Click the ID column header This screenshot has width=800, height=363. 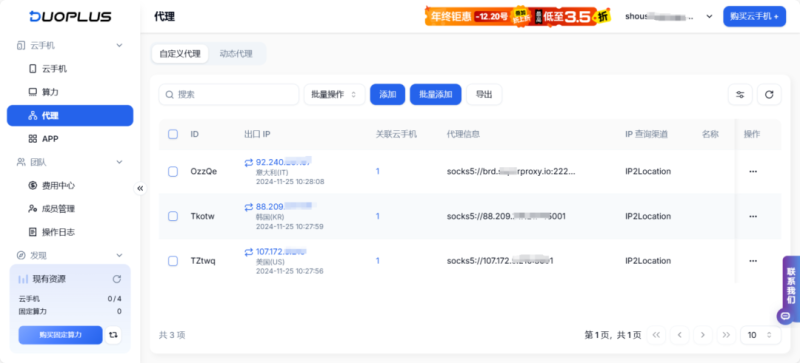click(x=194, y=134)
